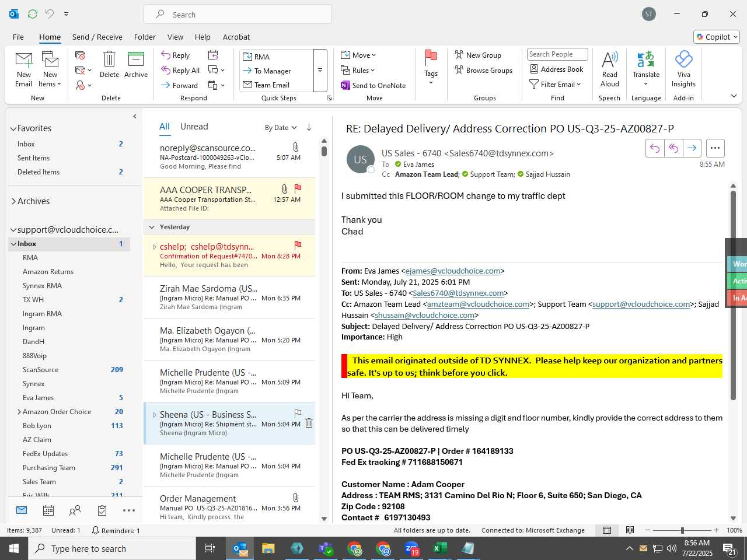This screenshot has height=560, width=747.
Task: Click the New Email icon
Action: (x=24, y=69)
